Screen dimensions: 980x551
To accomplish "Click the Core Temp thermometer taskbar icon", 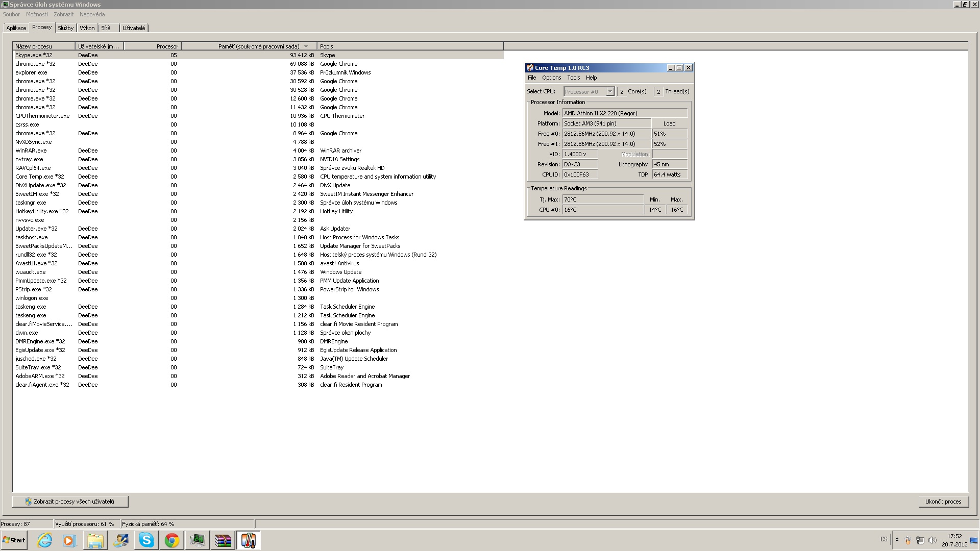I will (x=248, y=540).
